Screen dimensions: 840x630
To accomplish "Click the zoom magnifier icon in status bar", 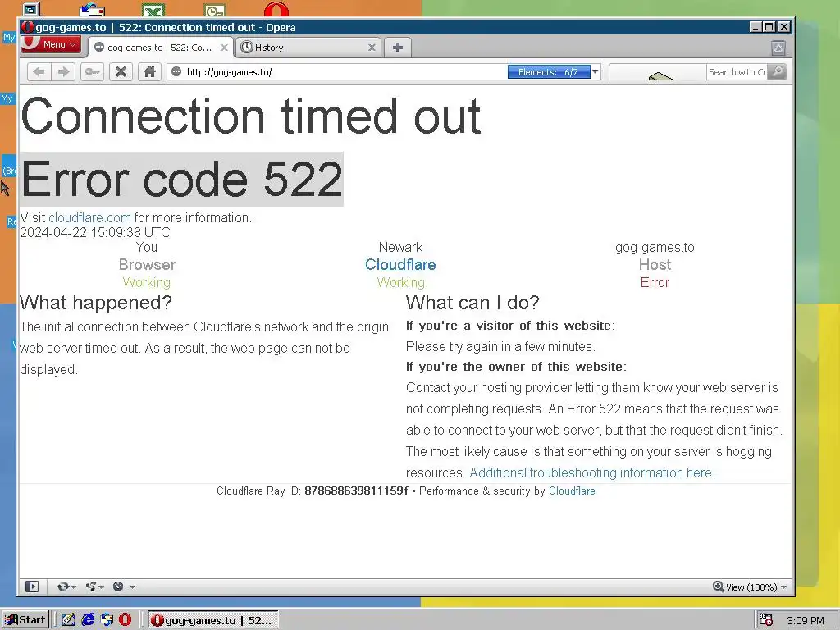I will click(x=719, y=587).
